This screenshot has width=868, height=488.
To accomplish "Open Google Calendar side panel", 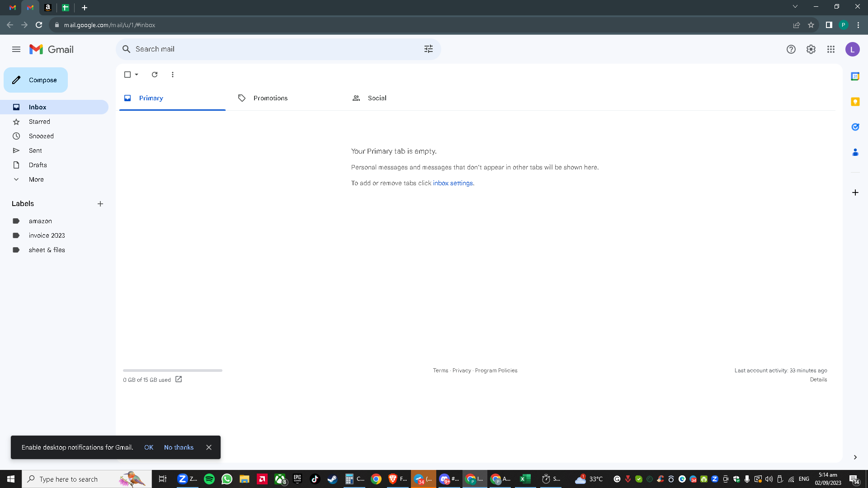I will pyautogui.click(x=855, y=76).
